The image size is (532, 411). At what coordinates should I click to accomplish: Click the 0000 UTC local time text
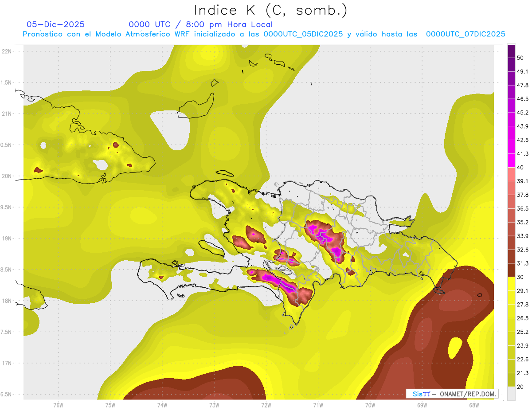[201, 24]
